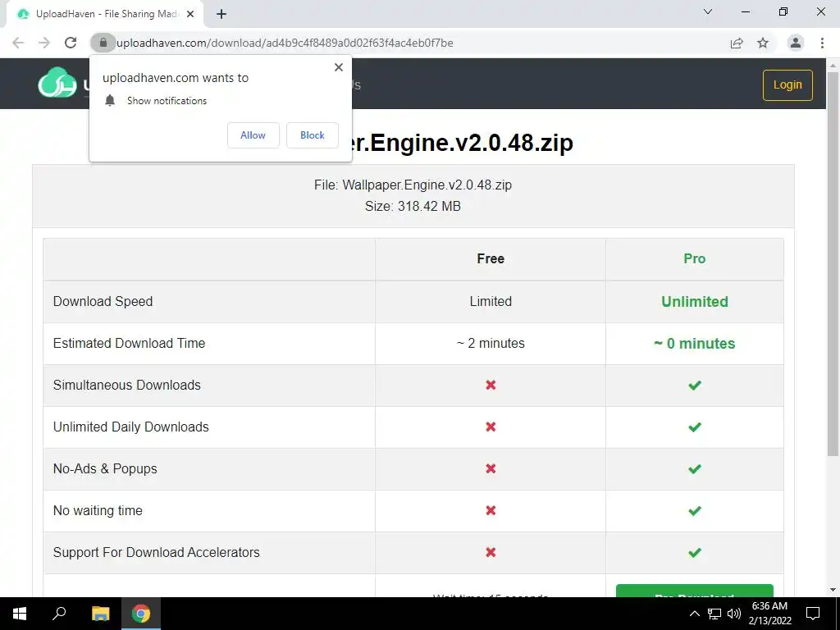The height and width of the screenshot is (630, 840).
Task: Click green check for Simultaneous Downloads
Action: point(694,386)
